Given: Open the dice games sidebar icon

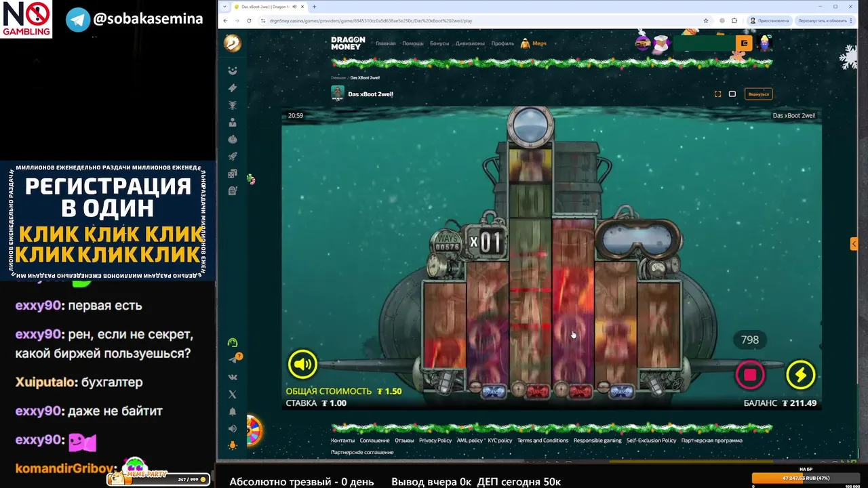Looking at the screenshot, I should [233, 174].
